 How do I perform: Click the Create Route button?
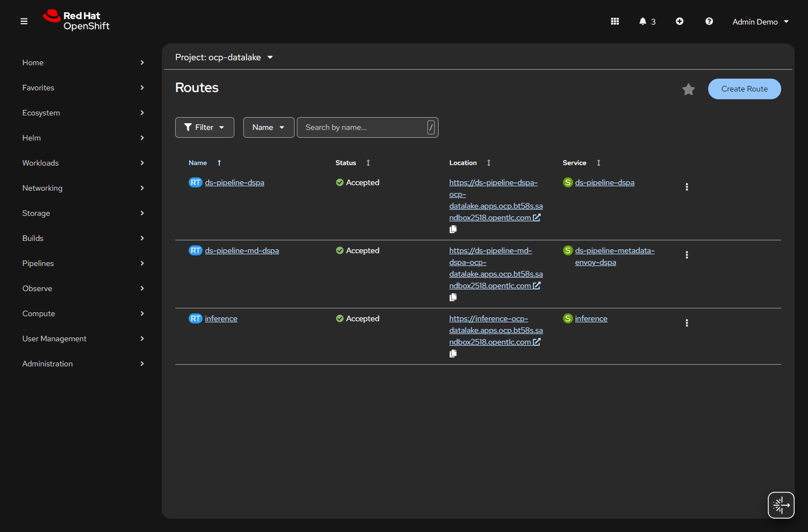[744, 89]
